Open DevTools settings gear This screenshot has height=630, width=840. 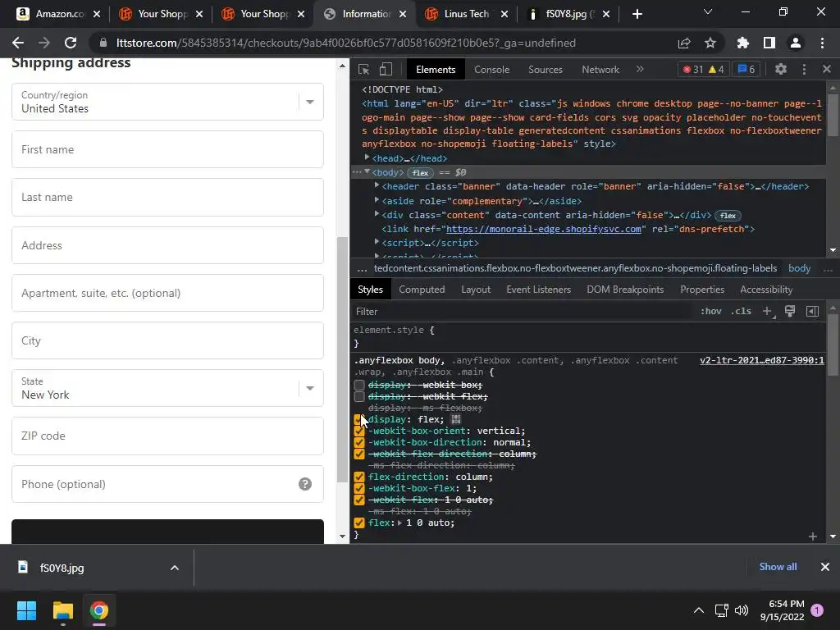click(x=781, y=69)
